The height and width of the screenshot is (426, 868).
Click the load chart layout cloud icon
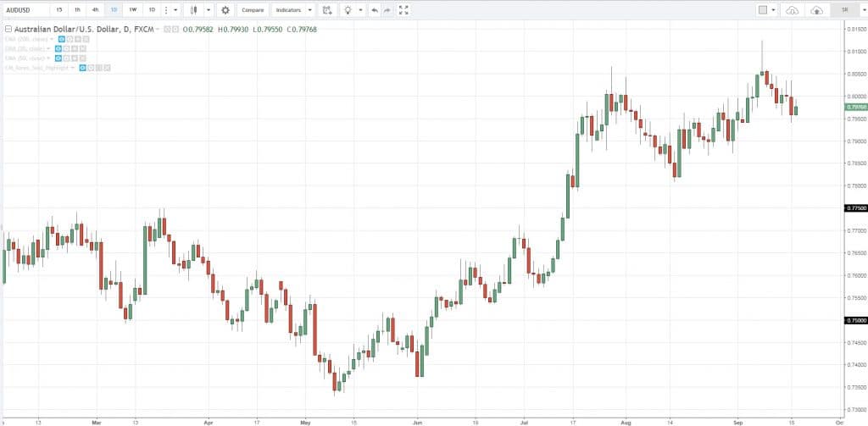click(792, 10)
